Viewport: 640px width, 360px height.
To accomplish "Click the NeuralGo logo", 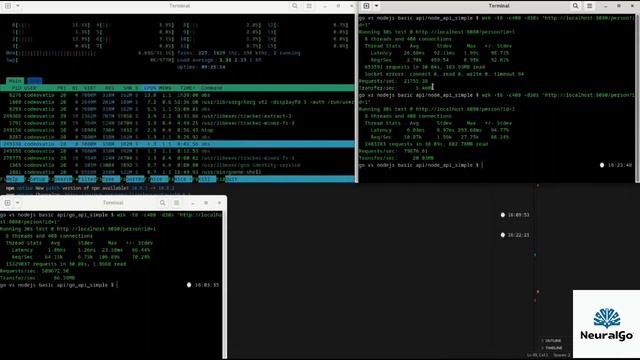I will 607,324.
